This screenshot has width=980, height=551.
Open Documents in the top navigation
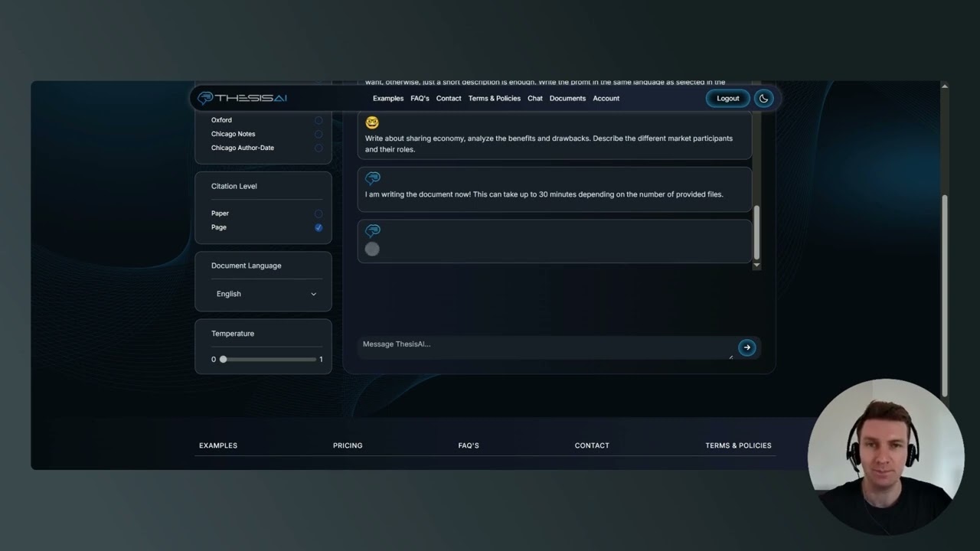point(567,98)
